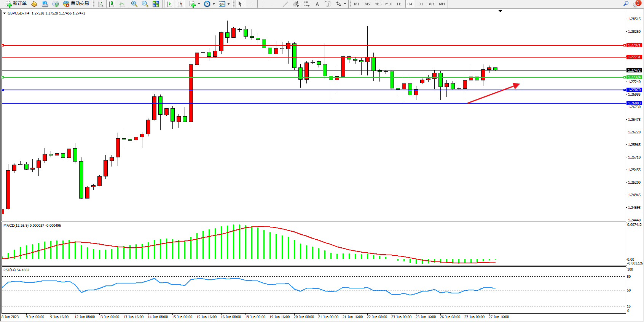Zoom out on the chart
This screenshot has width=644, height=322.
pyautogui.click(x=145, y=4)
